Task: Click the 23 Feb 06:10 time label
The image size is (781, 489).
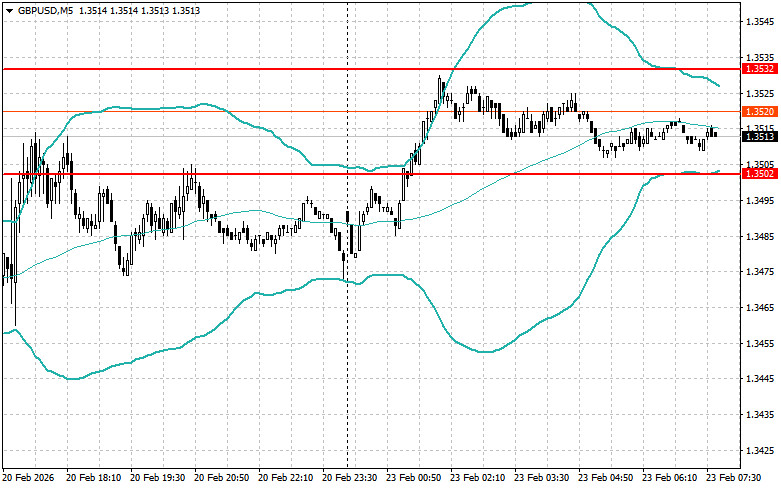Action: coord(669,478)
